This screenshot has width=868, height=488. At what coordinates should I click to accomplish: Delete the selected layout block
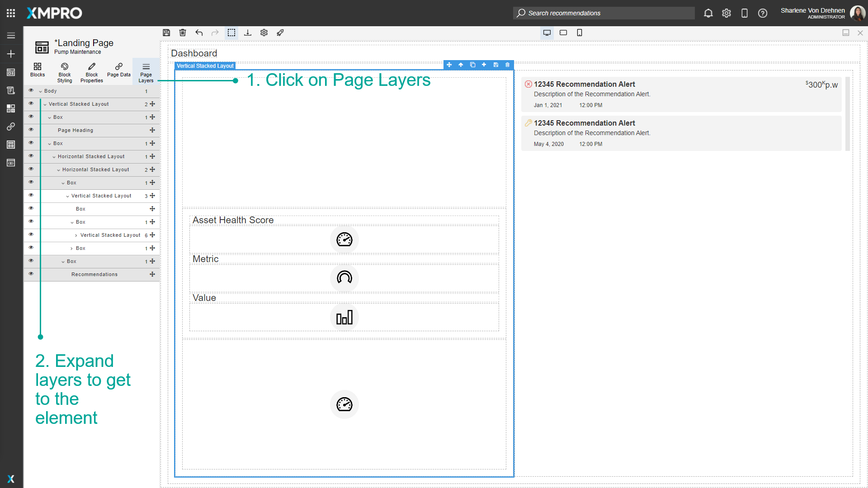[x=507, y=65]
